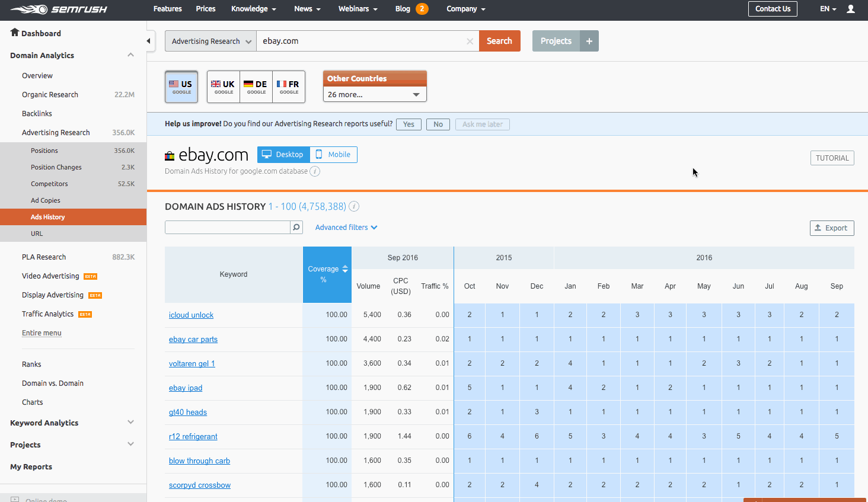This screenshot has width=868, height=502.
Task: Open keyword link scorpyd crossbow
Action: [x=200, y=485]
